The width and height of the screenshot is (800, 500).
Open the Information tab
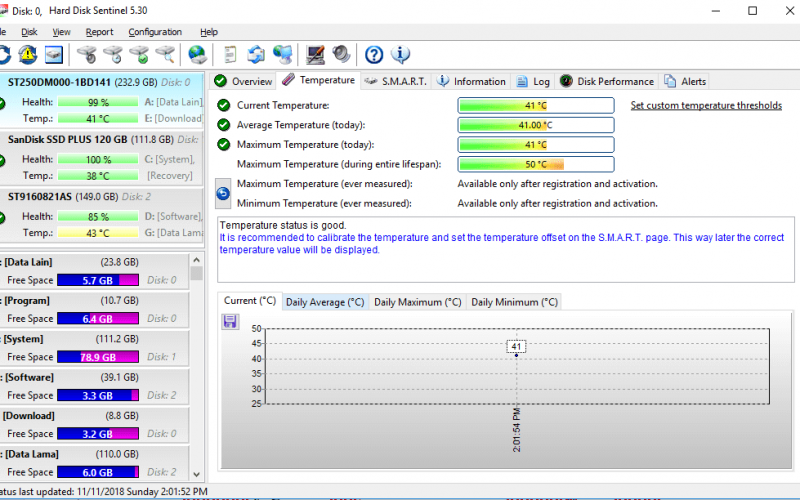click(471, 81)
